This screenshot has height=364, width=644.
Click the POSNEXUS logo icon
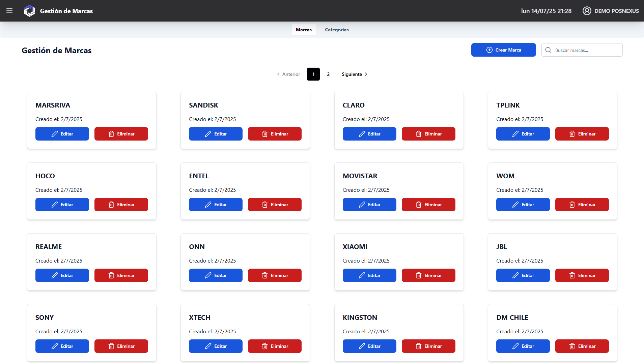coord(29,11)
